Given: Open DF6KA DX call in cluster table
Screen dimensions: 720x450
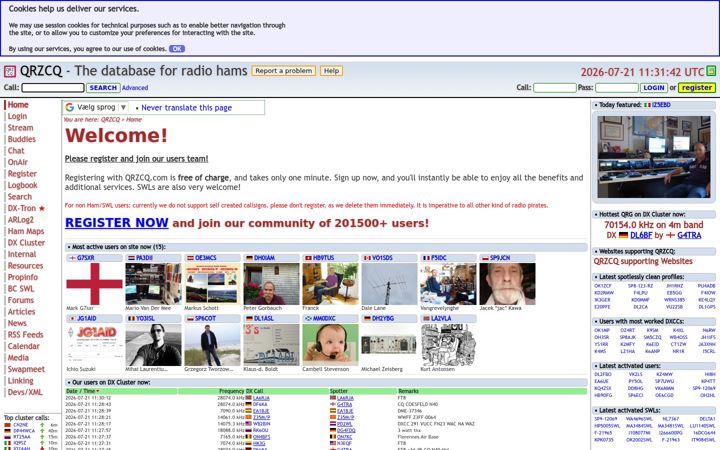Looking at the screenshot, I should [260, 405].
